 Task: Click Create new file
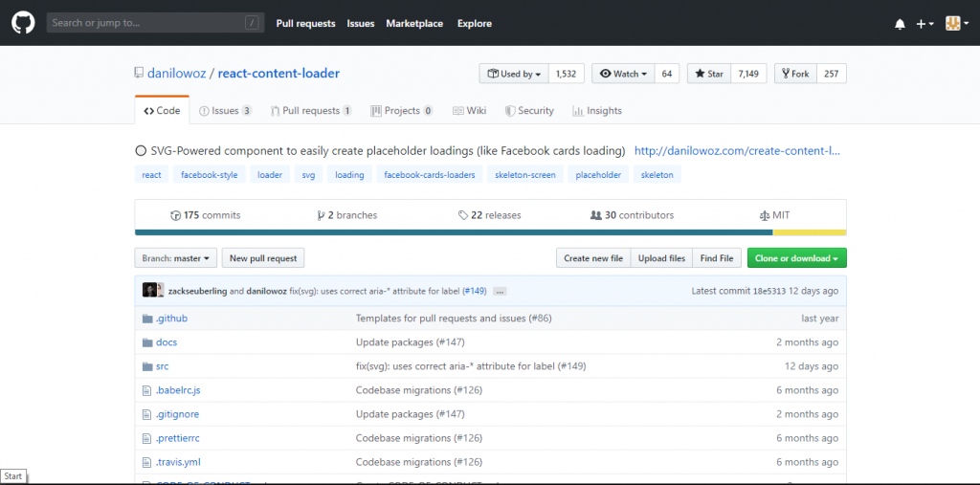[593, 258]
